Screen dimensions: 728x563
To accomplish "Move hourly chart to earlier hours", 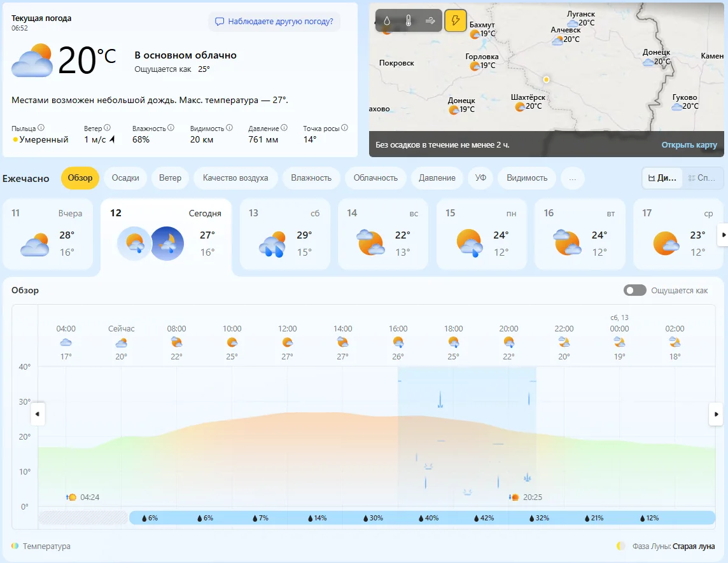I will (x=38, y=414).
